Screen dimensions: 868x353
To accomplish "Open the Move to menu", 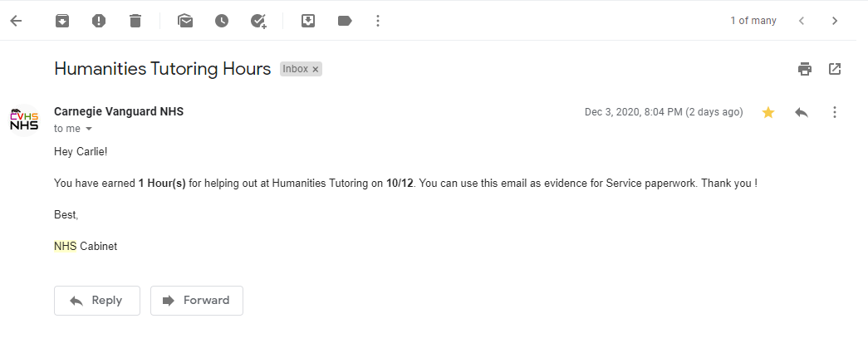I will pos(307,21).
